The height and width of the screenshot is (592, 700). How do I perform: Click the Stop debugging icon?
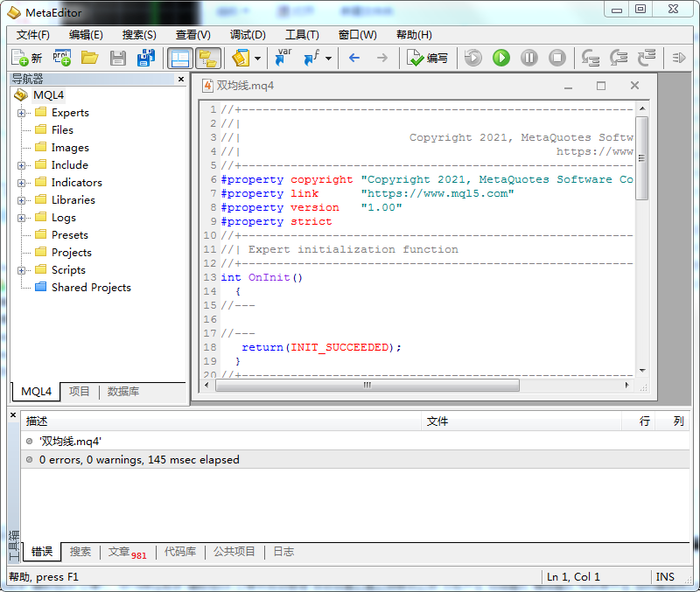click(557, 58)
